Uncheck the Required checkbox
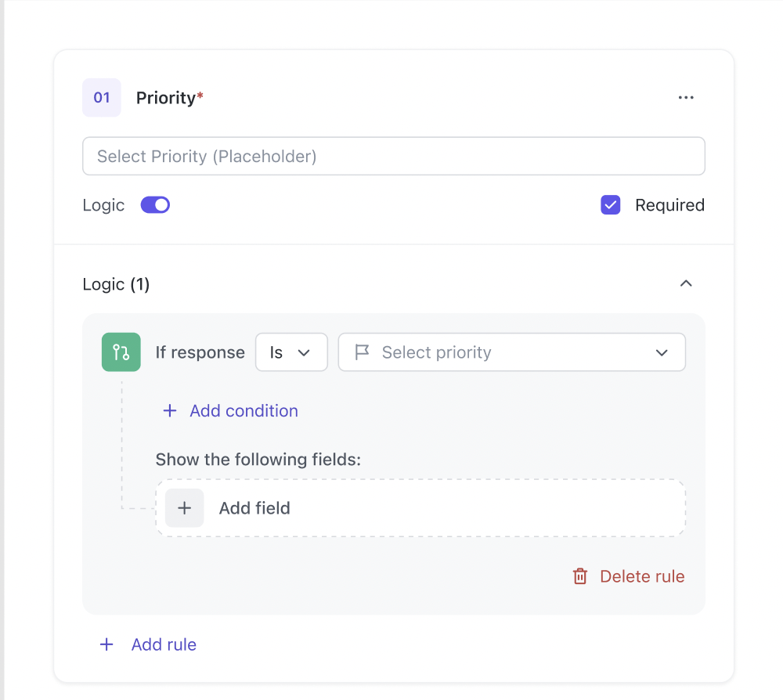This screenshot has height=700, width=783. (x=611, y=205)
